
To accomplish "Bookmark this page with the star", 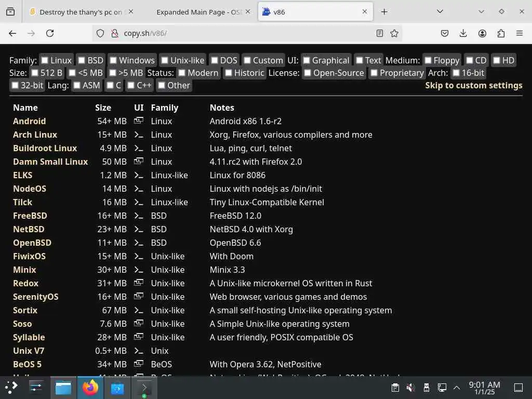I will point(394,33).
